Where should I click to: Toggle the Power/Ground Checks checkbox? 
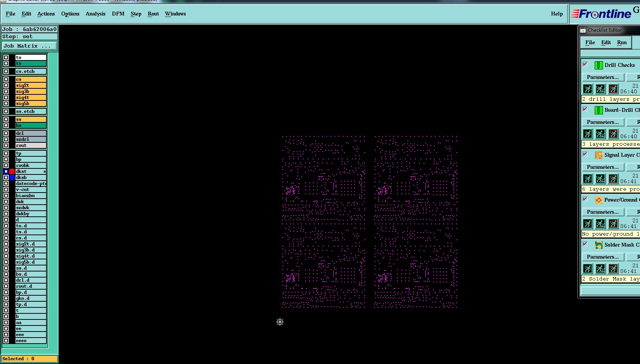[585, 199]
